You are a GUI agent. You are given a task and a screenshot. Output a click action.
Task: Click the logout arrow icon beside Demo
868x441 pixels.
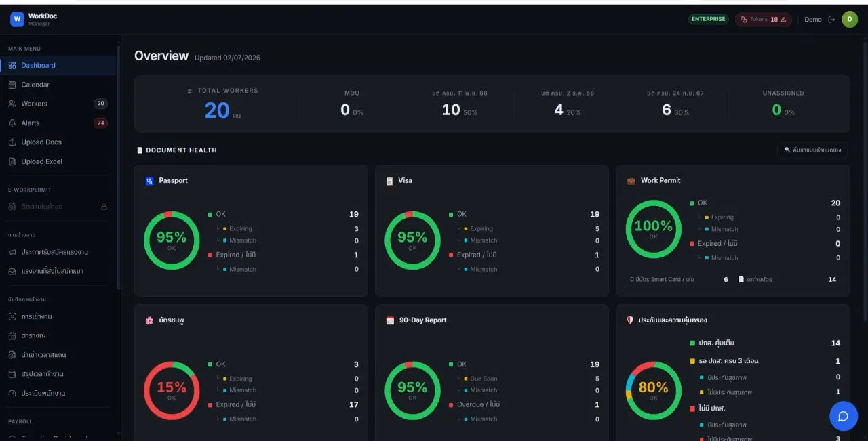pyautogui.click(x=831, y=20)
